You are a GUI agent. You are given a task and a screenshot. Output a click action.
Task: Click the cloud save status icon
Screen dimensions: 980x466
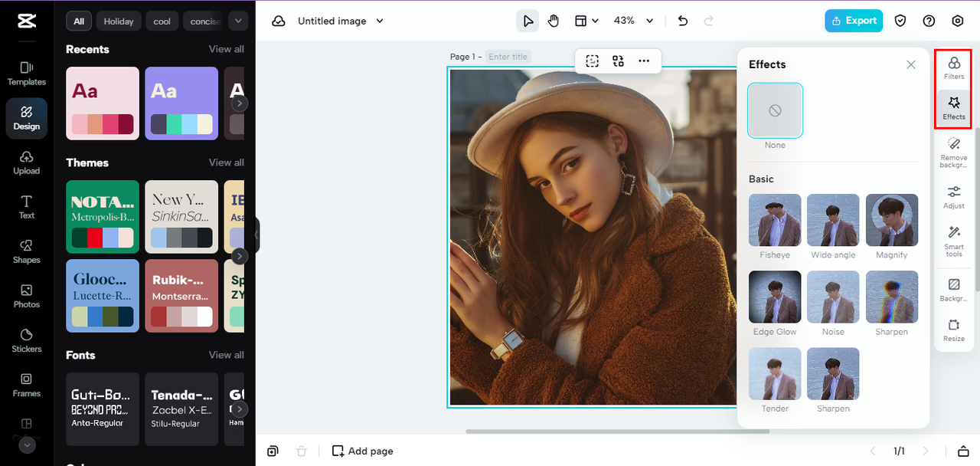tap(279, 21)
